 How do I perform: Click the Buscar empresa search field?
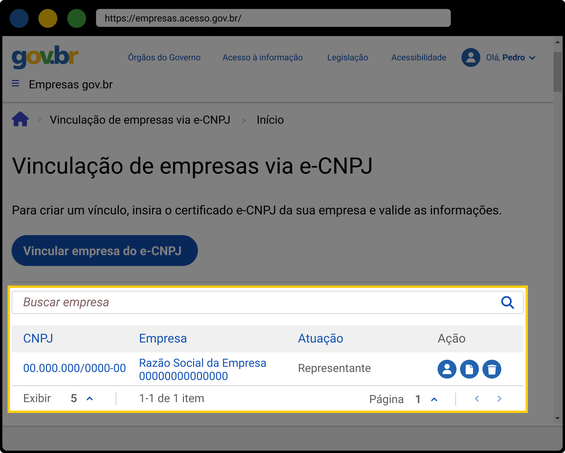[x=267, y=302]
